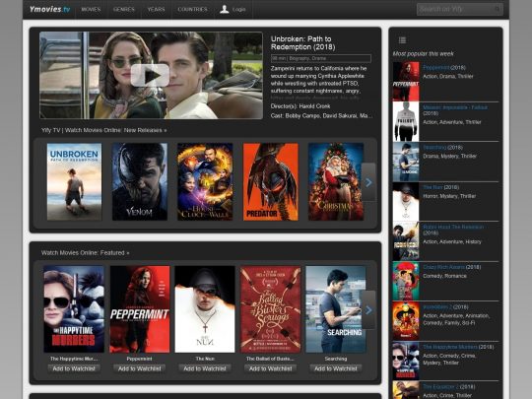Open Ballad of Buster Scruggs poster
The image size is (532, 399).
pyautogui.click(x=270, y=309)
